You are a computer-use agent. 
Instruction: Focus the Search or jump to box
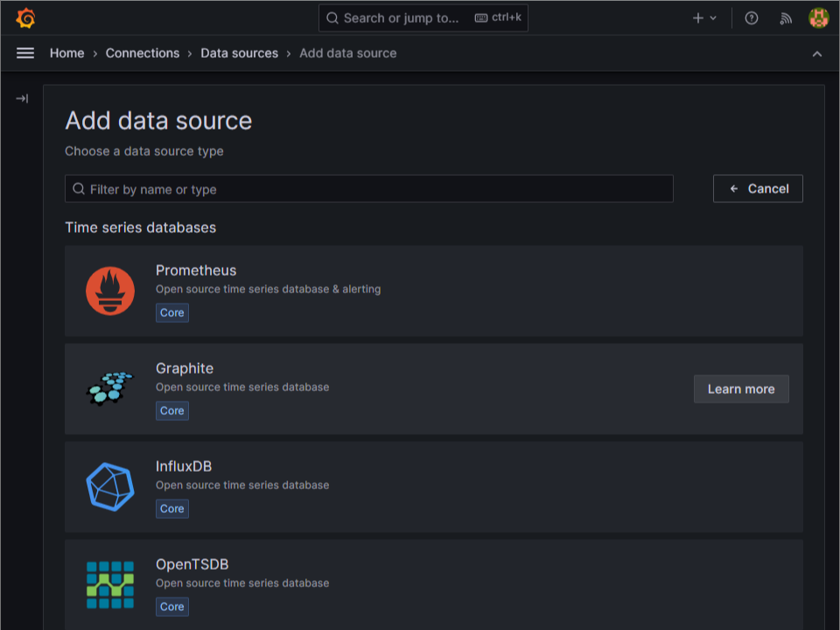pyautogui.click(x=423, y=18)
